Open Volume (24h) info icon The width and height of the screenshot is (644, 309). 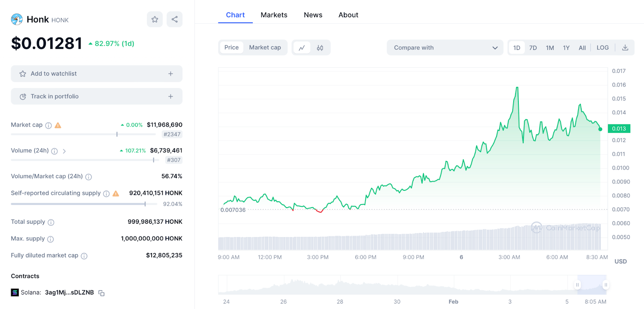pyautogui.click(x=54, y=151)
